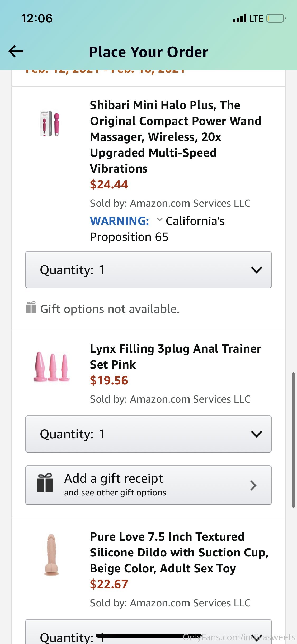Screen dimensions: 297x644
Task: Tap the back arrow icon
Action: 16,51
